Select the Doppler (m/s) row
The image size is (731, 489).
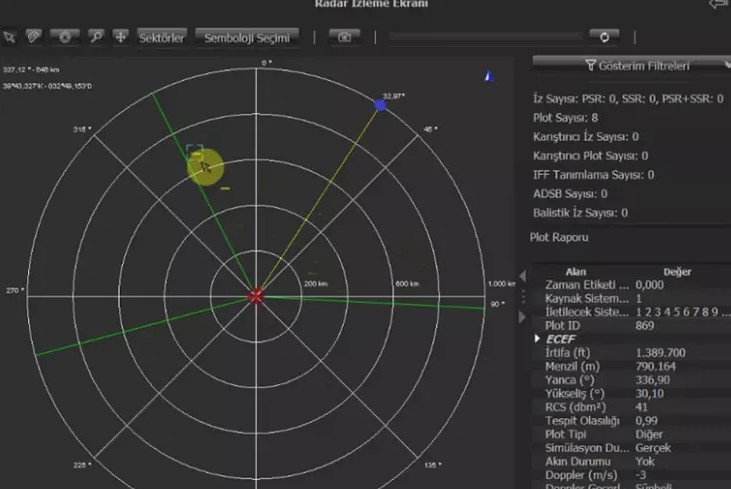pos(632,475)
